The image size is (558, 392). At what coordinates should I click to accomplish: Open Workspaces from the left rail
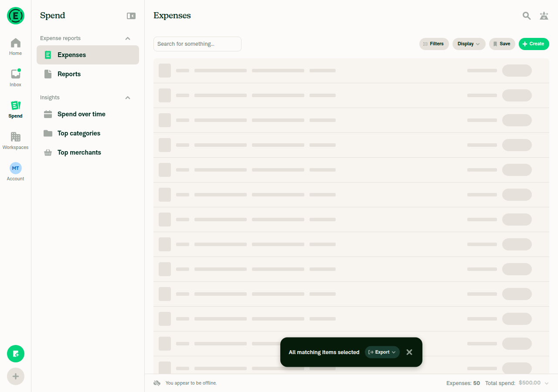click(x=16, y=141)
